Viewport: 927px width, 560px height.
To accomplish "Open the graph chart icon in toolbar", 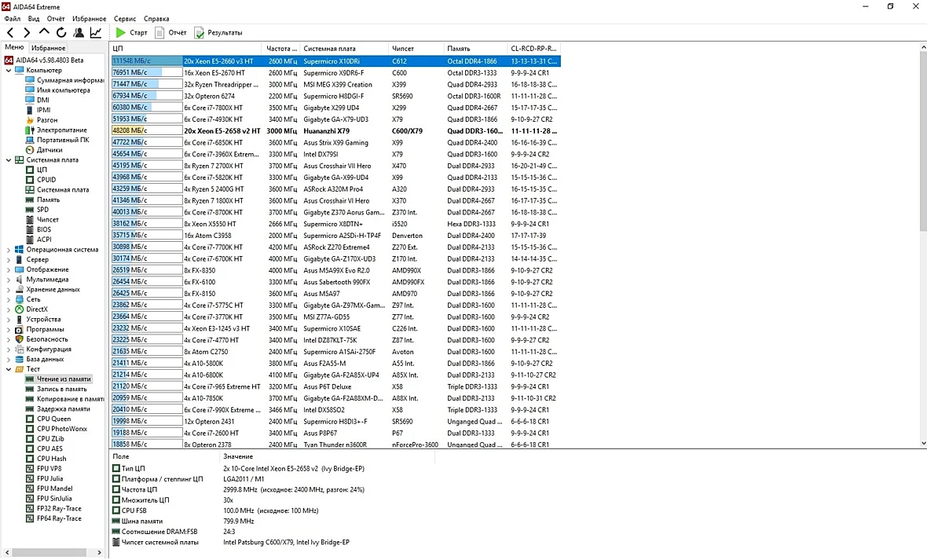I will pyautogui.click(x=95, y=32).
